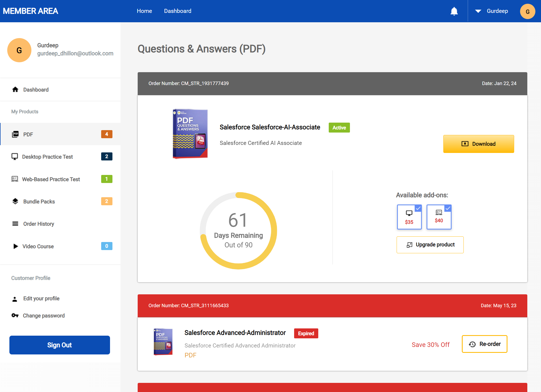This screenshot has width=541, height=392.
Task: Click the Video Course badge 0
Action: pyautogui.click(x=107, y=246)
